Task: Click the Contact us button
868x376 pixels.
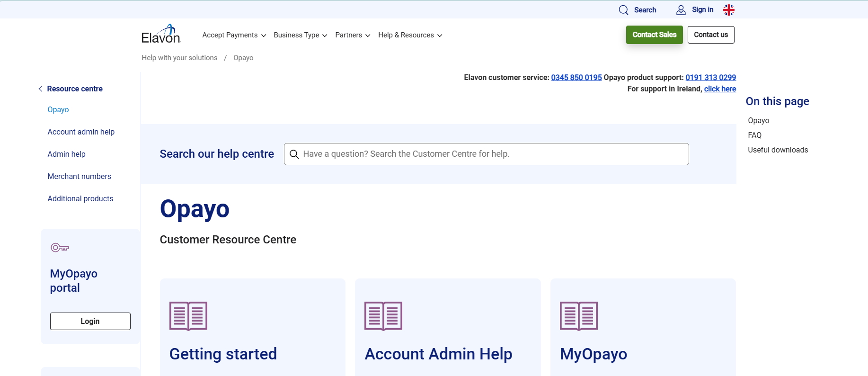Action: (x=711, y=35)
